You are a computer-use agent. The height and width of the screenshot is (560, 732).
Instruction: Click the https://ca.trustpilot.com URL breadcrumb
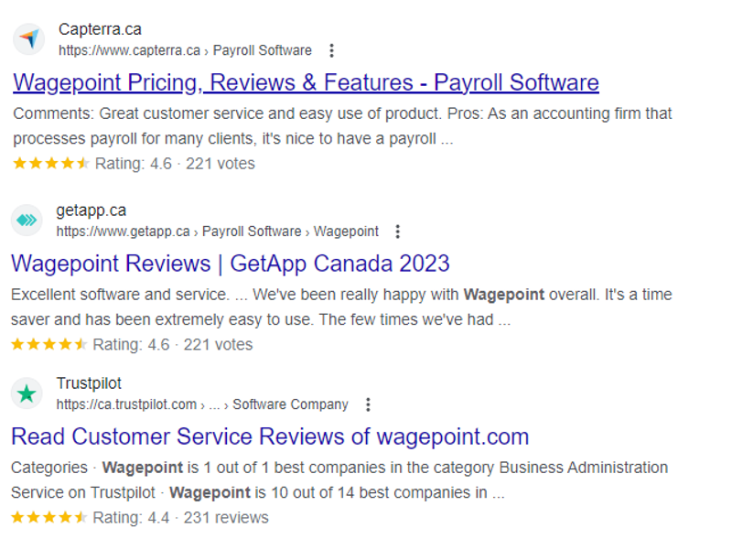pyautogui.click(x=202, y=404)
